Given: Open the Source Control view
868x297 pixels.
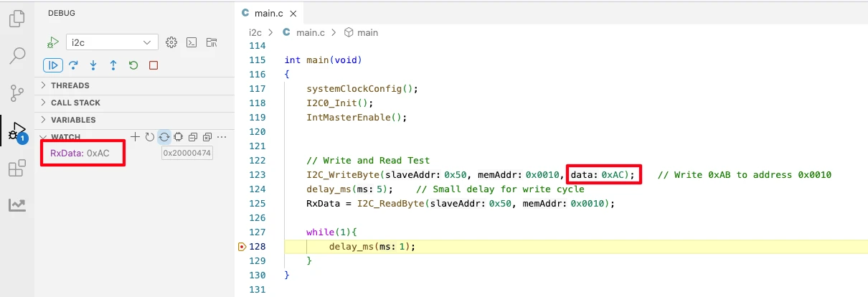Looking at the screenshot, I should tap(16, 93).
